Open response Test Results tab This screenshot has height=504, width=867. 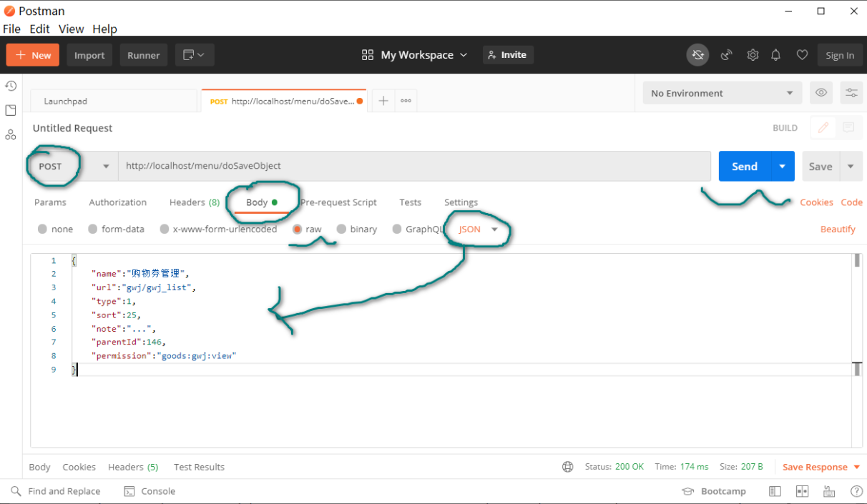(199, 467)
